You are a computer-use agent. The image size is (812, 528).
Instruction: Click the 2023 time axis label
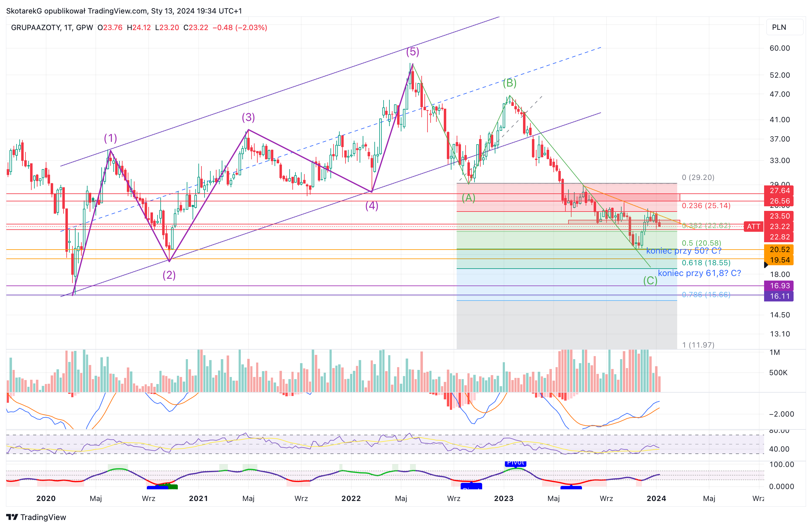(504, 499)
